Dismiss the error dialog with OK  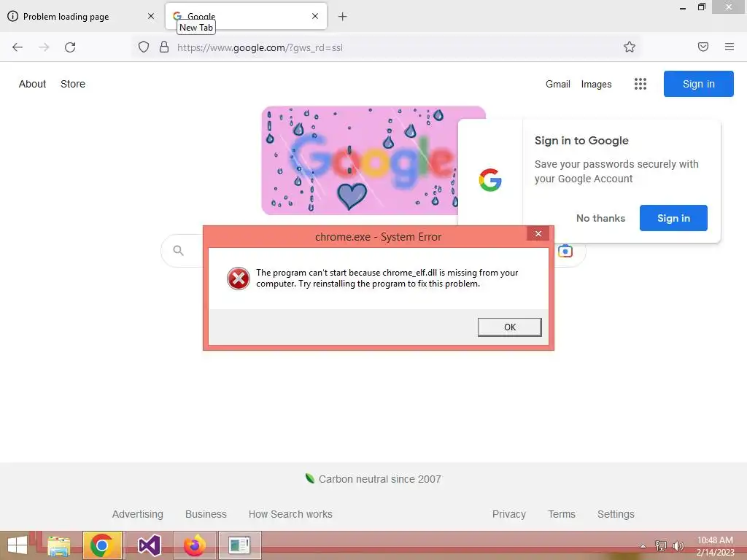tap(509, 327)
